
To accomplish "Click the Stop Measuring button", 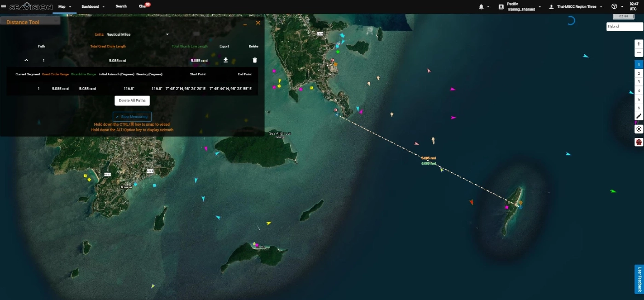I will (132, 117).
